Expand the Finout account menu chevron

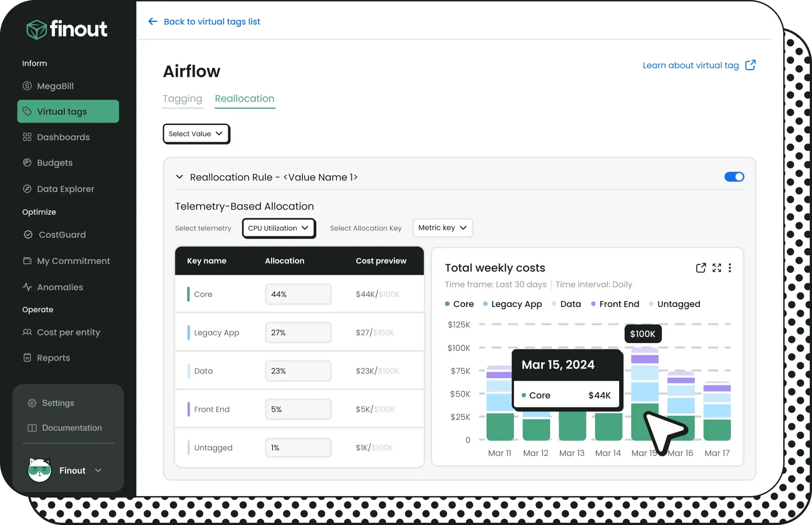pos(98,470)
